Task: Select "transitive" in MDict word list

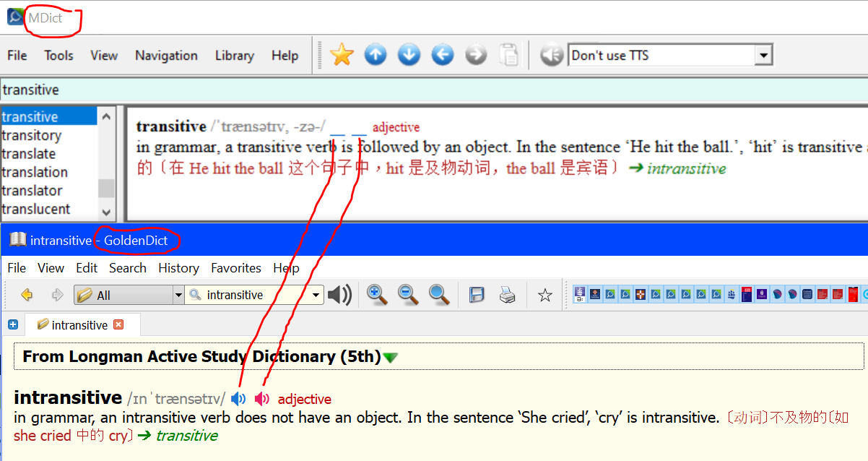Action: [x=48, y=116]
